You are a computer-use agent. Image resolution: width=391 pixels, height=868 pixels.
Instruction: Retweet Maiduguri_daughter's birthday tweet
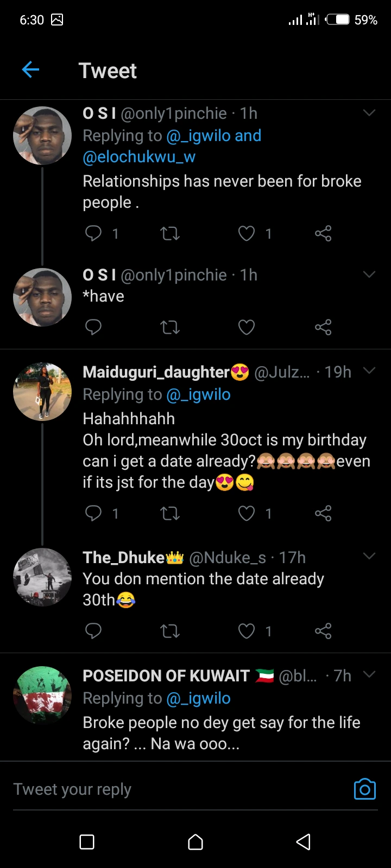click(170, 513)
